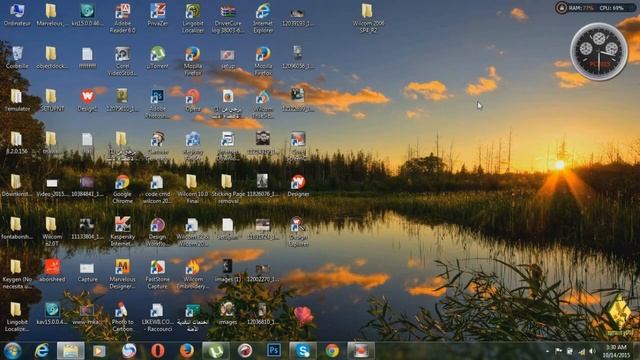Screen dimensions: 640x360
Task: Open the images (1) picture
Action: 227,271
